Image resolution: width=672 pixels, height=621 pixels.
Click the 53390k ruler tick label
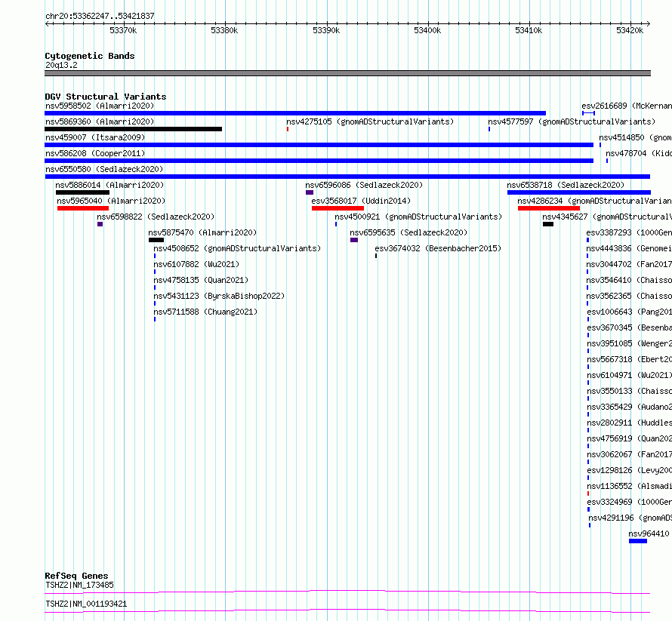click(x=326, y=30)
